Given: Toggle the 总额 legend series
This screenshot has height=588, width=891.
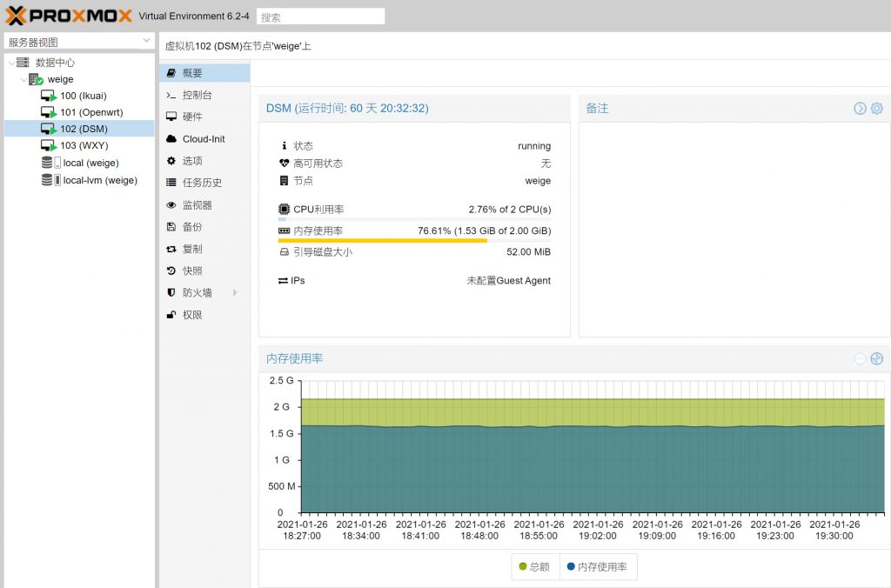Looking at the screenshot, I should click(534, 566).
